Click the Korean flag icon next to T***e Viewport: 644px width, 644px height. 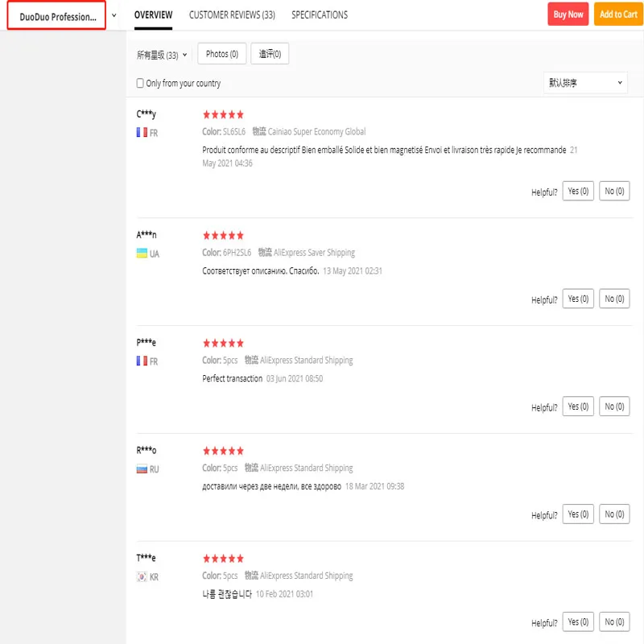pos(142,576)
